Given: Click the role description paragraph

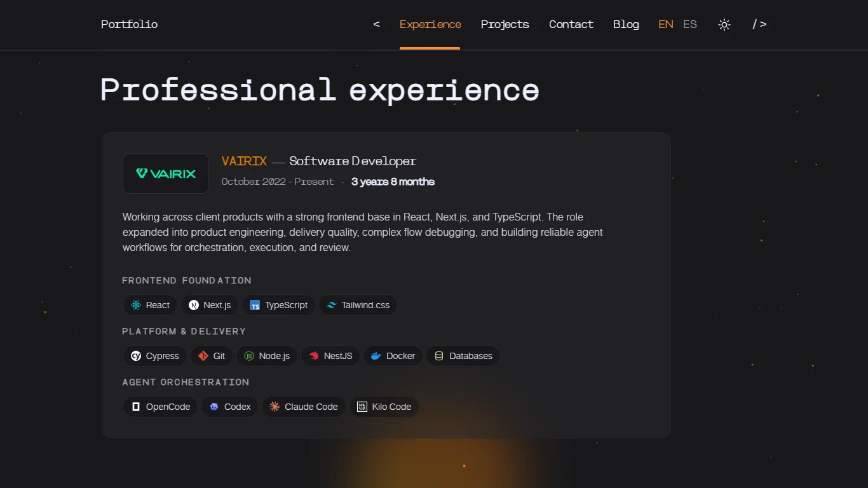Looking at the screenshot, I should pyautogui.click(x=363, y=232).
